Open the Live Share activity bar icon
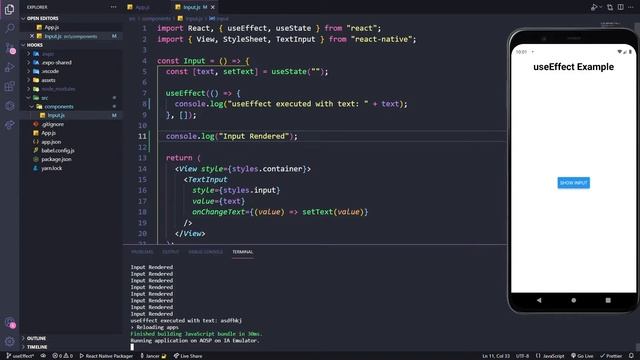 [9, 125]
